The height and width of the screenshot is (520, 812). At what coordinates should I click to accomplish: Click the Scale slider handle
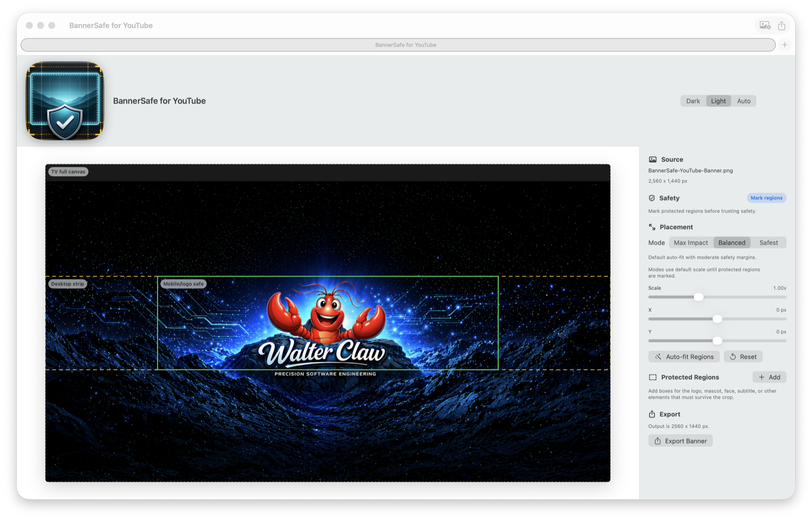click(698, 297)
